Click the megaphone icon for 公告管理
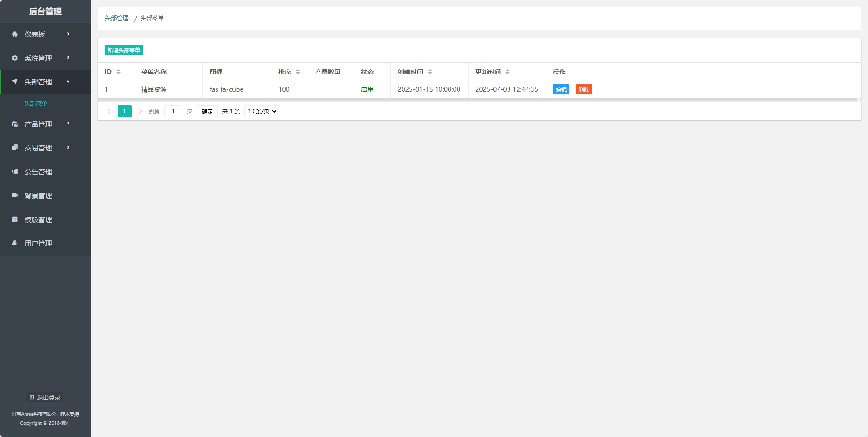 (x=15, y=172)
